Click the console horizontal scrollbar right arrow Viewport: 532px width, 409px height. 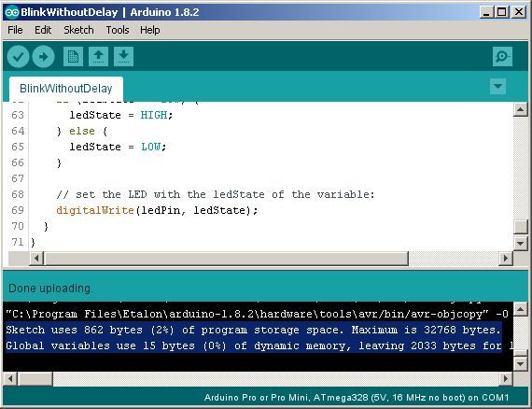pos(506,378)
